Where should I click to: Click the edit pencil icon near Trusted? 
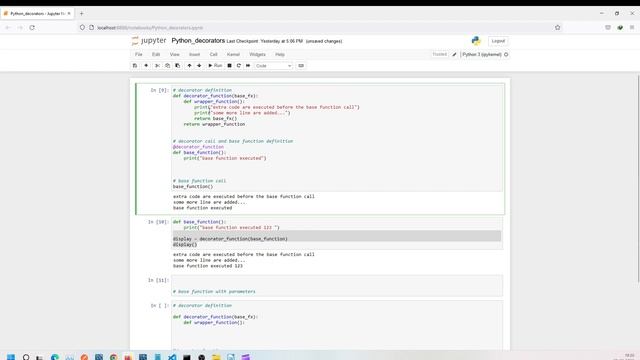(454, 54)
